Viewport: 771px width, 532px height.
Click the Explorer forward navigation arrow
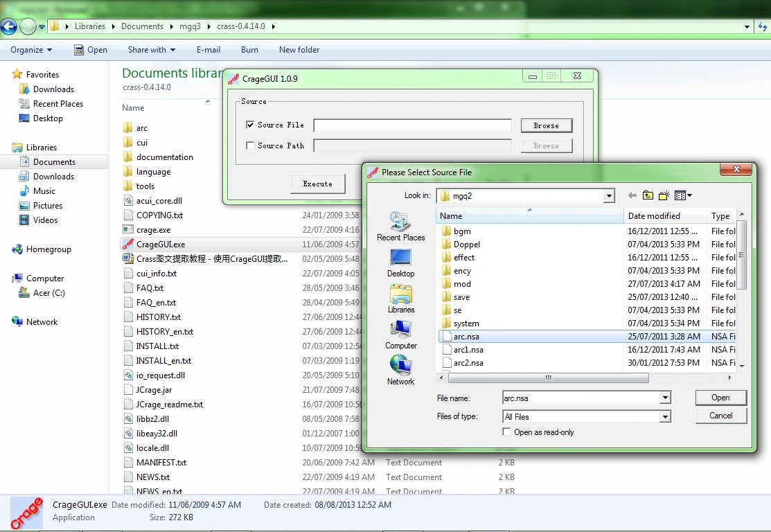[x=28, y=26]
